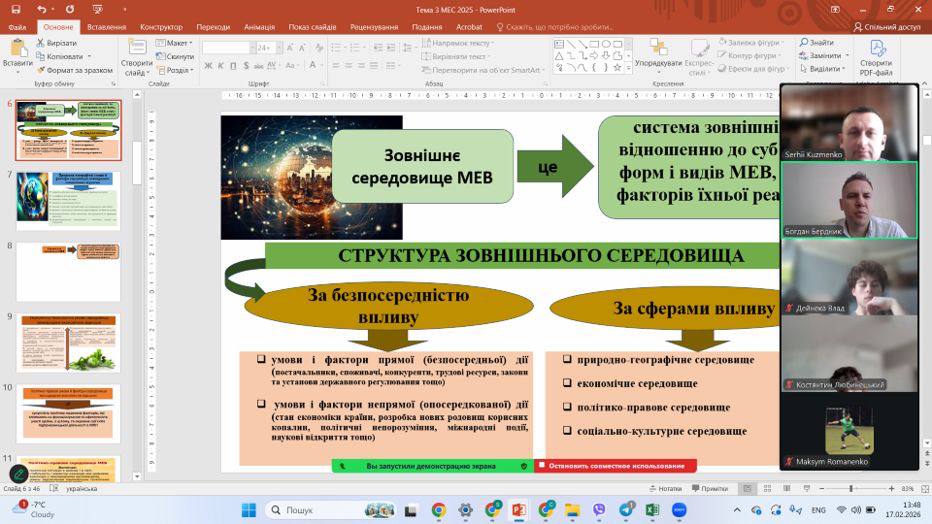Image resolution: width=932 pixels, height=524 pixels.
Task: Click the Формат за зразком brush icon
Action: [41, 70]
